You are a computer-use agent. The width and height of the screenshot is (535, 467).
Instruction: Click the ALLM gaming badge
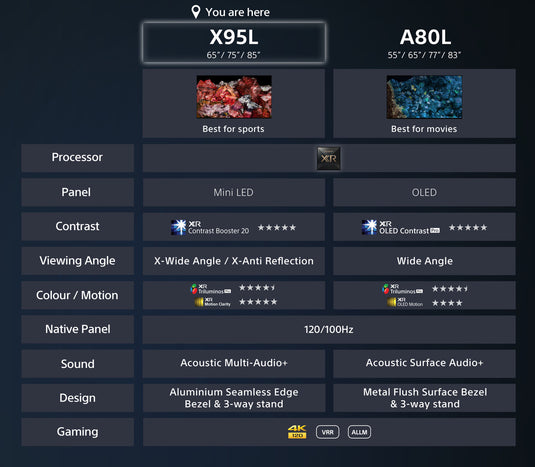tap(359, 432)
